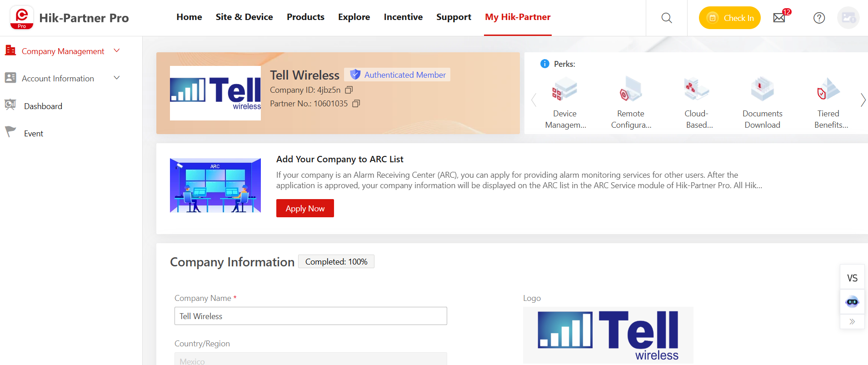The width and height of the screenshot is (868, 365).
Task: Copy the Company ID 4jbz5n
Action: pyautogui.click(x=349, y=90)
